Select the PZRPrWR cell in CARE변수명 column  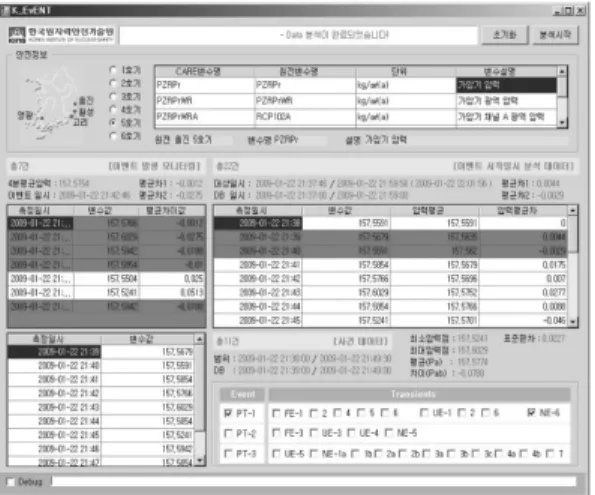pyautogui.click(x=205, y=101)
